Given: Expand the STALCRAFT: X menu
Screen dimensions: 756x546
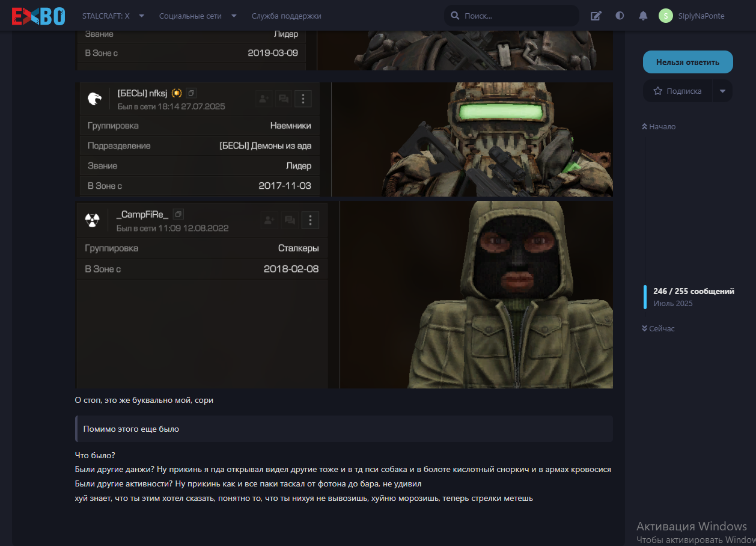Looking at the screenshot, I should [114, 16].
